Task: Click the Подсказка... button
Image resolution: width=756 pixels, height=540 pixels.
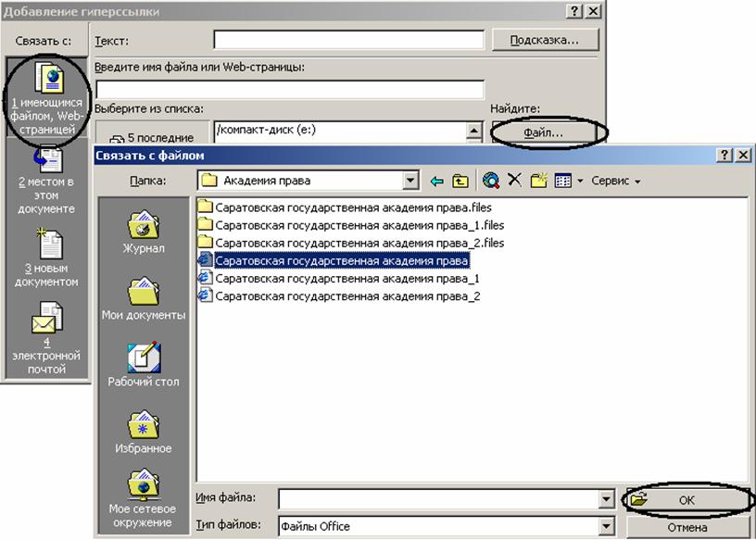Action: 545,40
